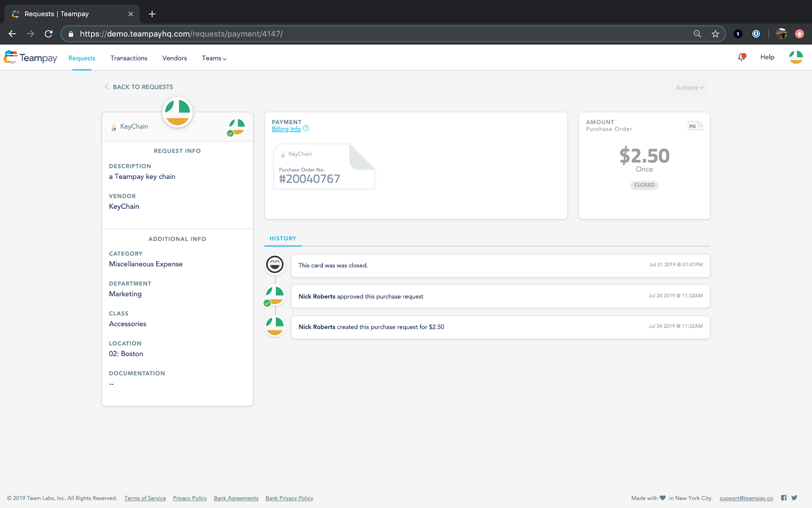Expand the Actions dropdown

point(690,87)
